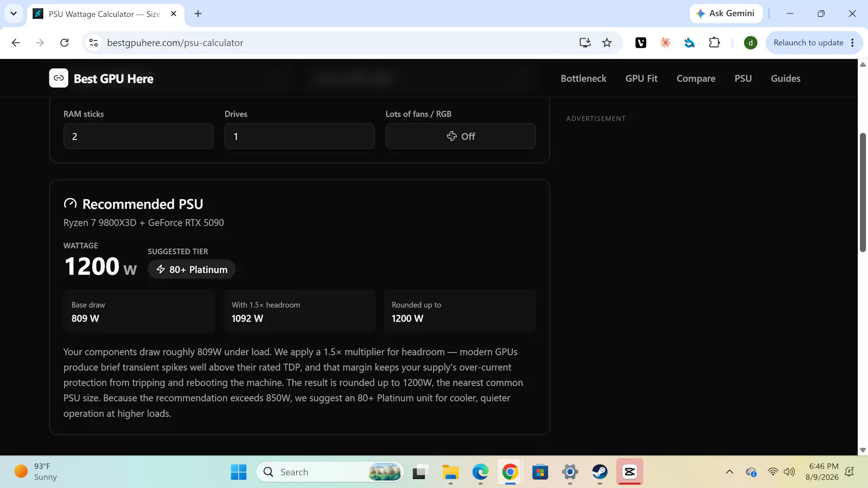Click the Best GPU Here logo icon
This screenshot has width=868, height=488.
[59, 78]
